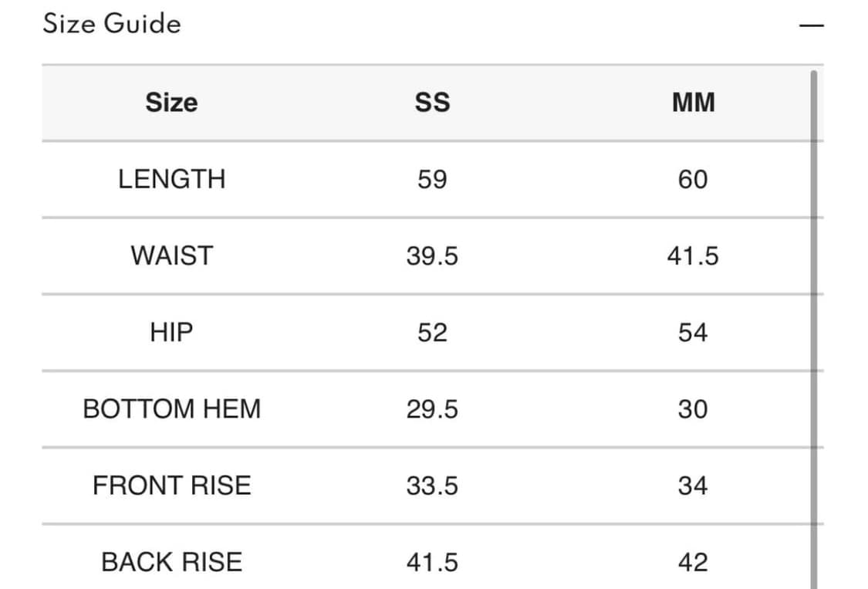This screenshot has width=868, height=589.
Task: Click the MM front rise value 34
Action: click(693, 486)
